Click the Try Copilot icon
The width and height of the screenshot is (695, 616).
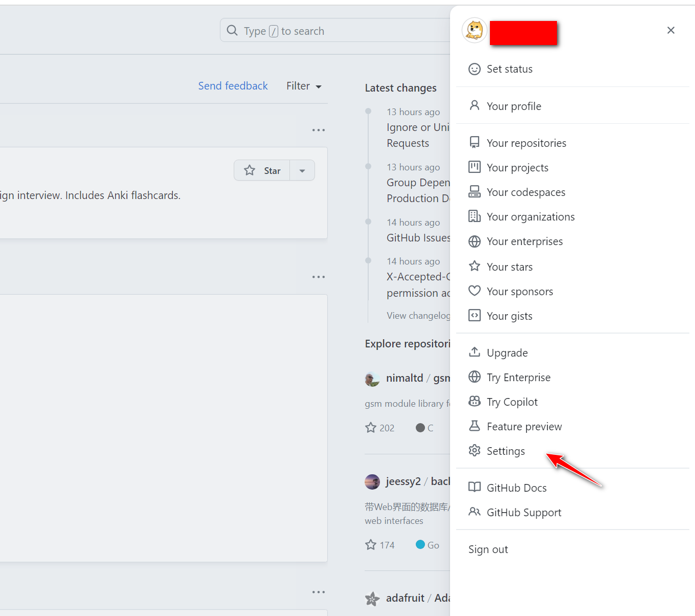[475, 402]
